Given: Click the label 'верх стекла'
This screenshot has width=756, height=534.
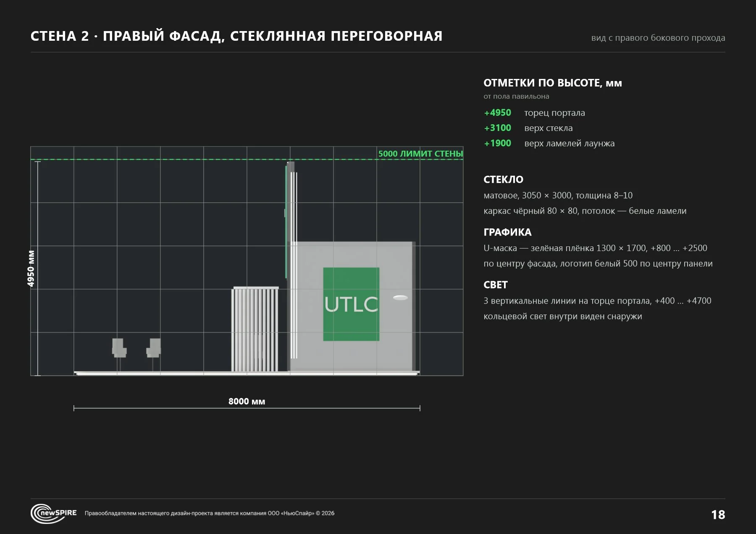Looking at the screenshot, I should click(x=549, y=128).
